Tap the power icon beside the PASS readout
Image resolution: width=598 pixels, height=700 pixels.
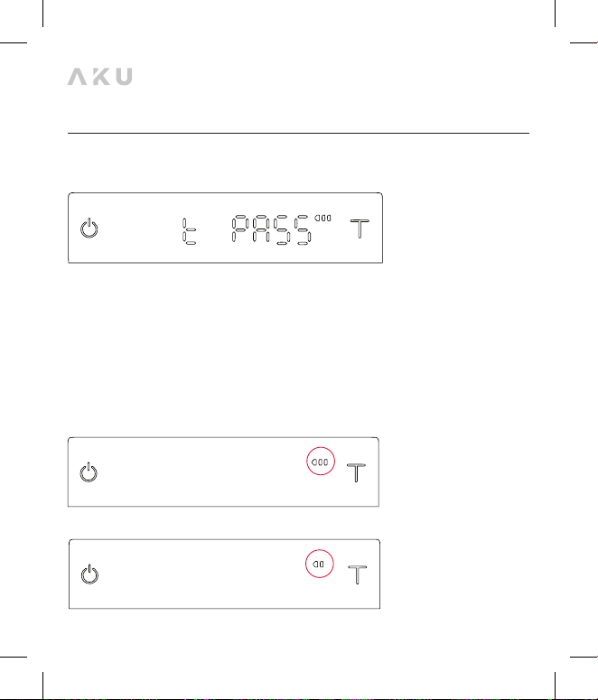[89, 229]
